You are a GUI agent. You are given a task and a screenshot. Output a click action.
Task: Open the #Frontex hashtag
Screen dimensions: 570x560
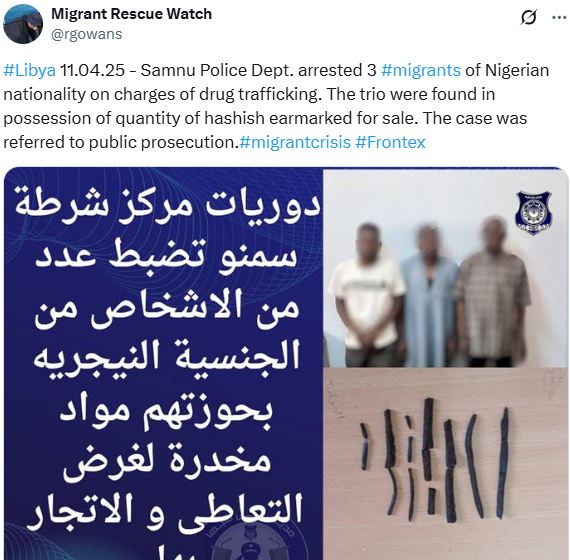390,142
